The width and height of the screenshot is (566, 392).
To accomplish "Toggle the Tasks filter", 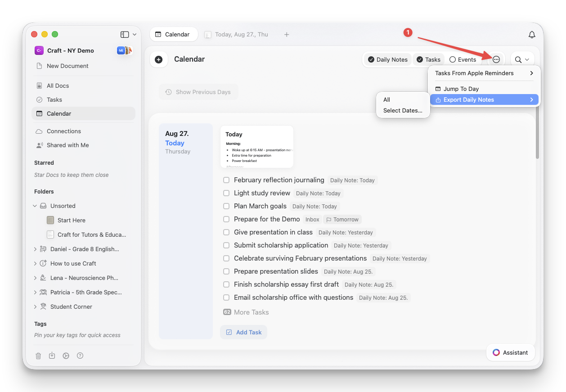I will coord(428,59).
